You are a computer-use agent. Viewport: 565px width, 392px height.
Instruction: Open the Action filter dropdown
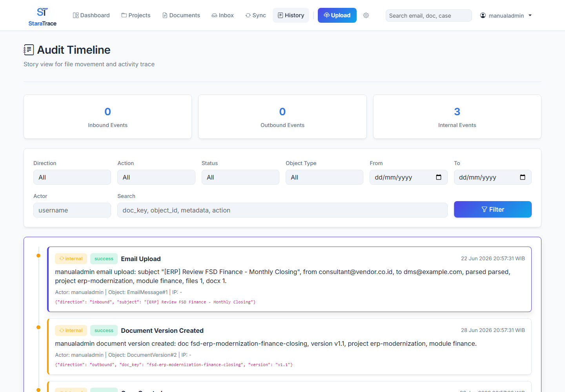coord(156,177)
